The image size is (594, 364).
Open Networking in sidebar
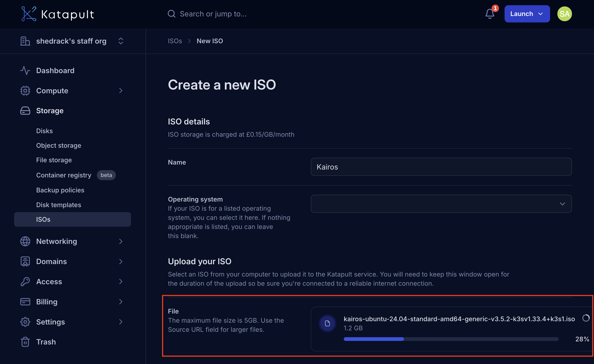[57, 241]
